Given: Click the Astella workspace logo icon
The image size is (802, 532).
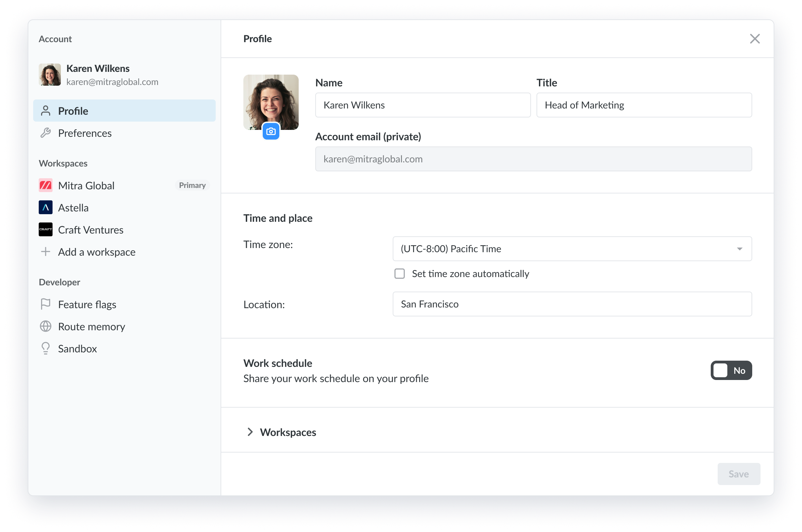Looking at the screenshot, I should (46, 208).
